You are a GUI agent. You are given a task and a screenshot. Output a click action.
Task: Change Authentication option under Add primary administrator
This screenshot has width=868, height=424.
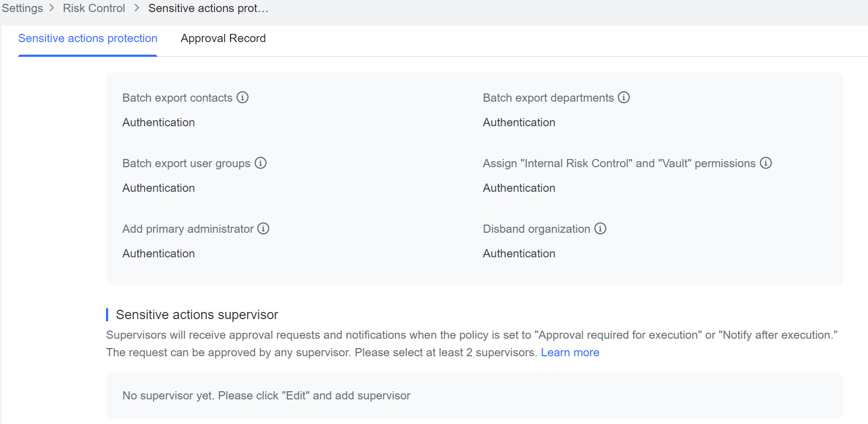click(158, 254)
